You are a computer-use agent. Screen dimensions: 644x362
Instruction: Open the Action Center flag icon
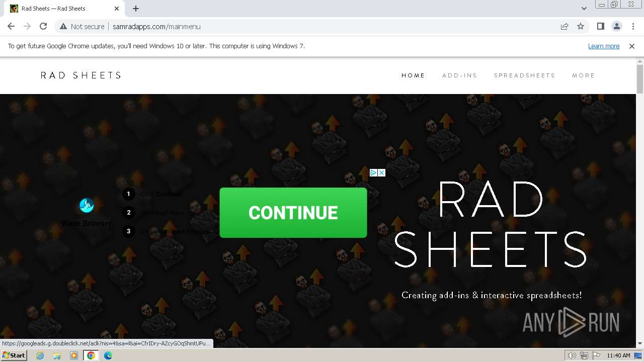coord(596,355)
